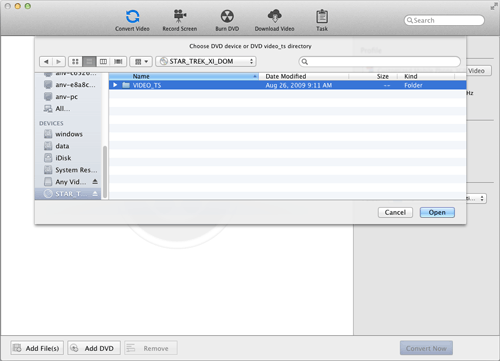Switch to icon view

pyautogui.click(x=75, y=62)
